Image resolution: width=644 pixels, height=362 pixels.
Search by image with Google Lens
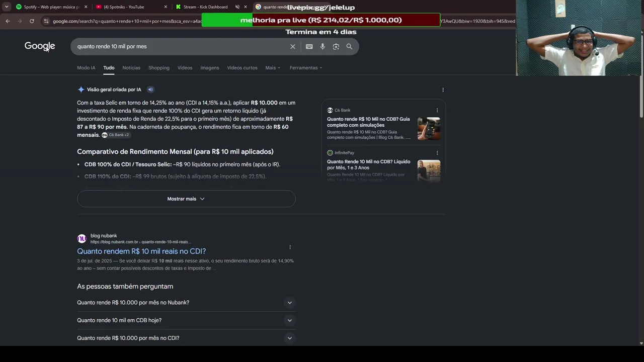[336, 47]
